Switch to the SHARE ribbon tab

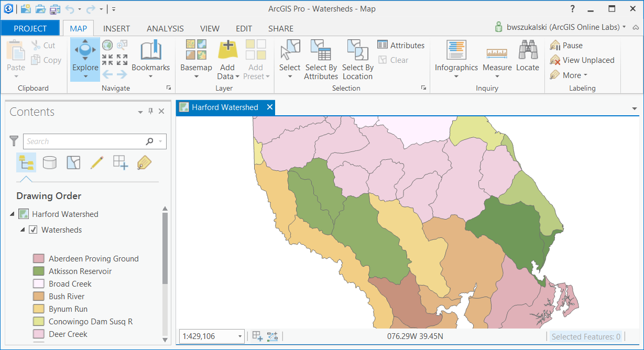click(281, 28)
